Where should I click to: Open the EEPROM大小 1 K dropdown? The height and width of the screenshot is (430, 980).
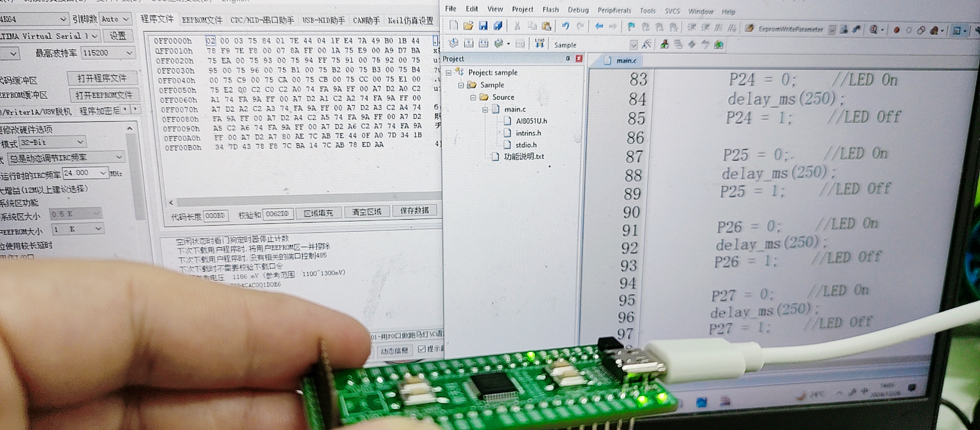tap(78, 229)
